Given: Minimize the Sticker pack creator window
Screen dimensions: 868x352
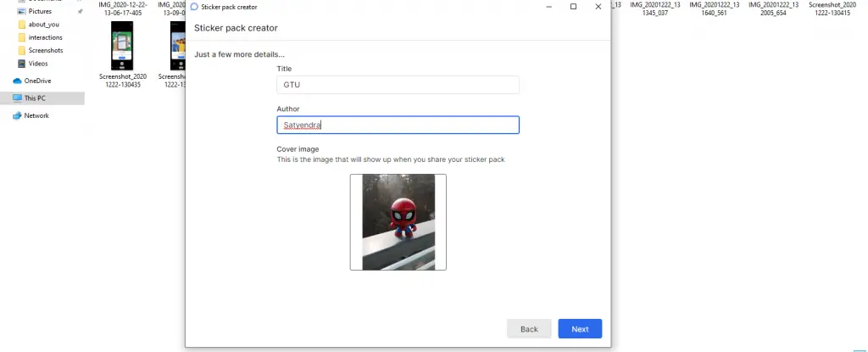Looking at the screenshot, I should pos(548,7).
